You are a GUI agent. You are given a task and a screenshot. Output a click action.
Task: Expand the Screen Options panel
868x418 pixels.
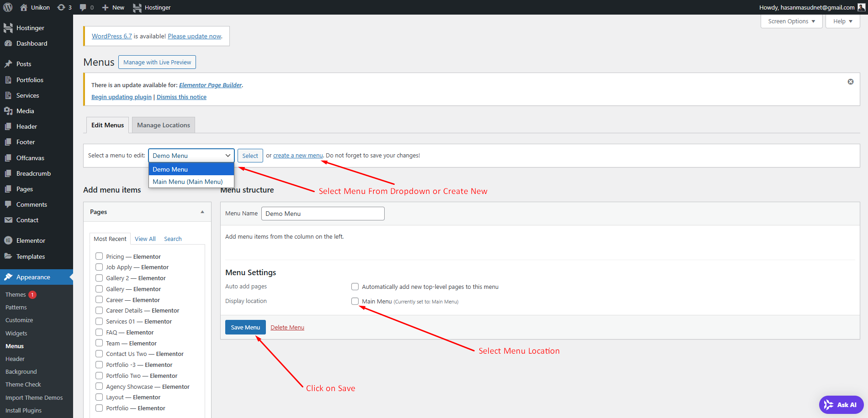click(791, 21)
